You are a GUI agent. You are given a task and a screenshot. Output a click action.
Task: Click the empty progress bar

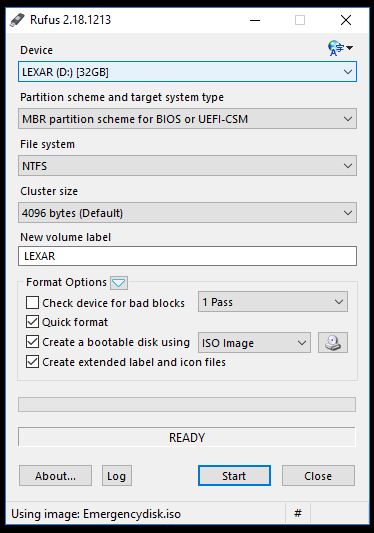tap(187, 405)
